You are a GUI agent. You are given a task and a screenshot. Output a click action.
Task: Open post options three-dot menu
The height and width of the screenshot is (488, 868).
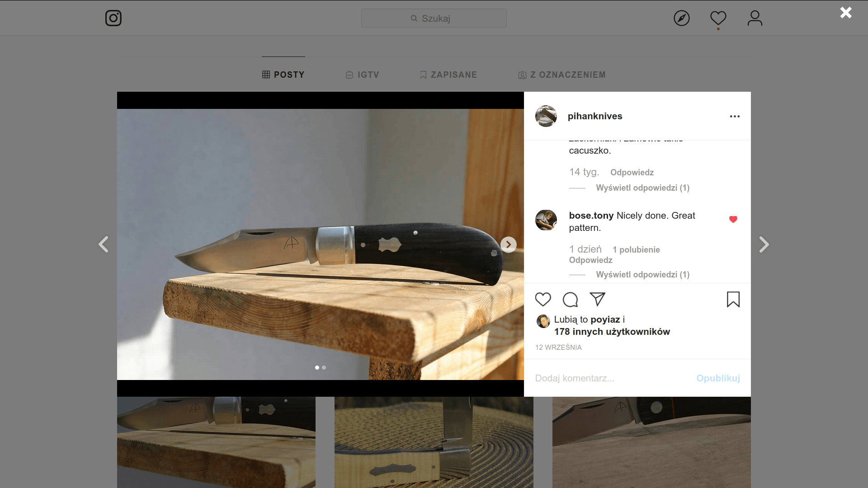click(735, 116)
